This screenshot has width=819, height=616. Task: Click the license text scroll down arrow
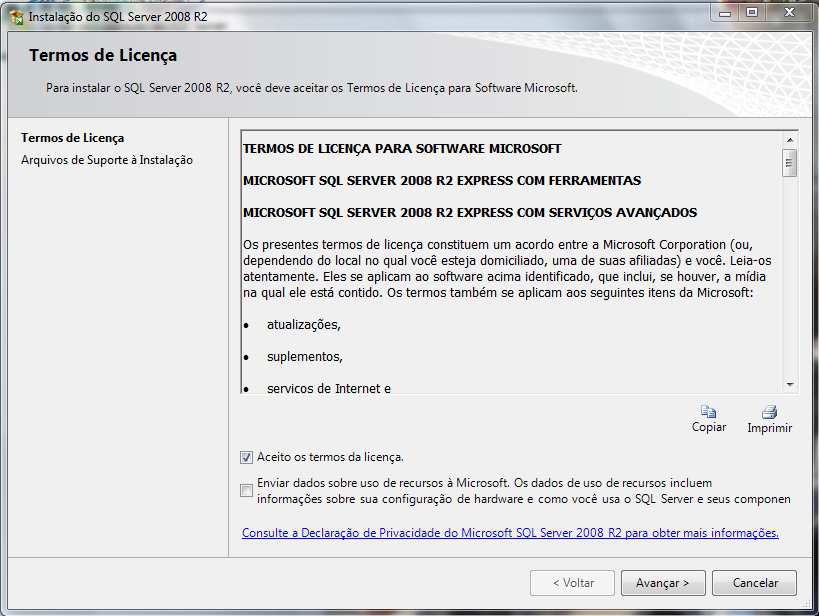click(x=790, y=385)
